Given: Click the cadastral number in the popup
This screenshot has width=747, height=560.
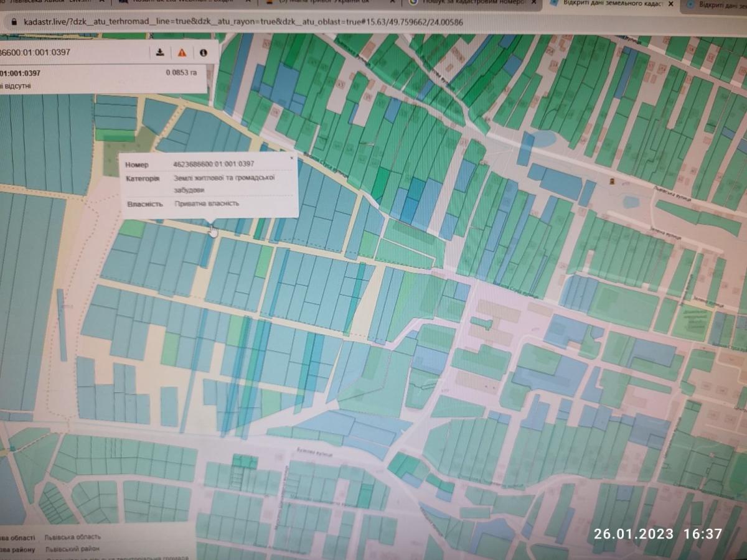Looking at the screenshot, I should tap(214, 164).
